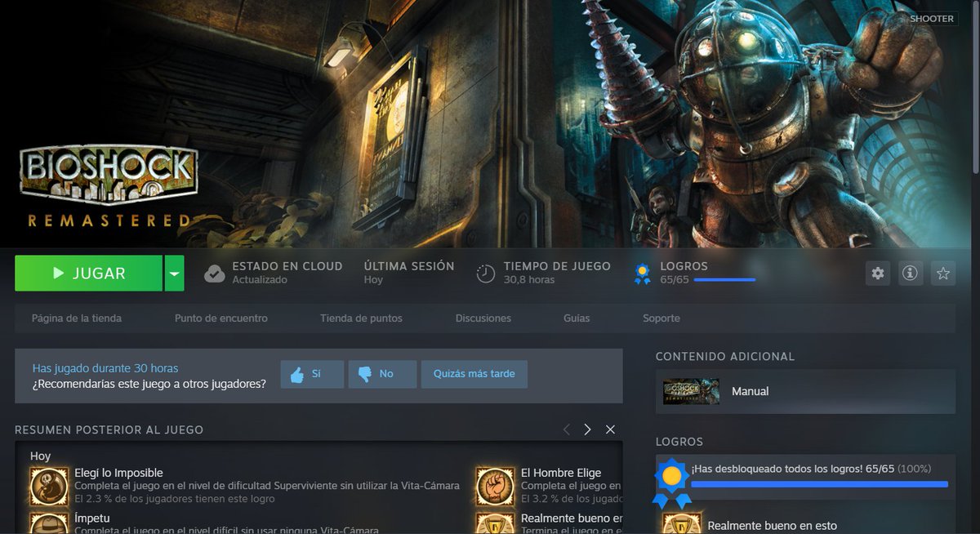Click the blue ribbon badge in the LOGROS panel

[x=672, y=482]
